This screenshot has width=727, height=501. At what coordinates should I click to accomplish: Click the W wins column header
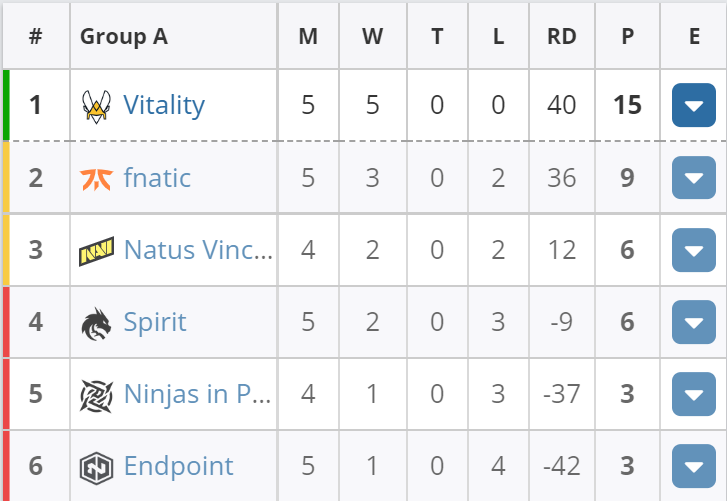pyautogui.click(x=372, y=36)
